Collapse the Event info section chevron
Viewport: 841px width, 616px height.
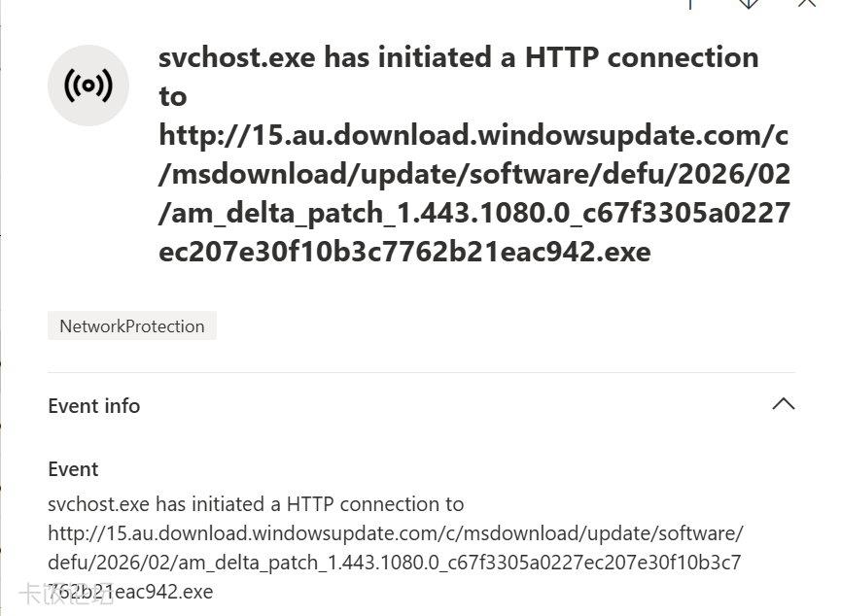(783, 404)
